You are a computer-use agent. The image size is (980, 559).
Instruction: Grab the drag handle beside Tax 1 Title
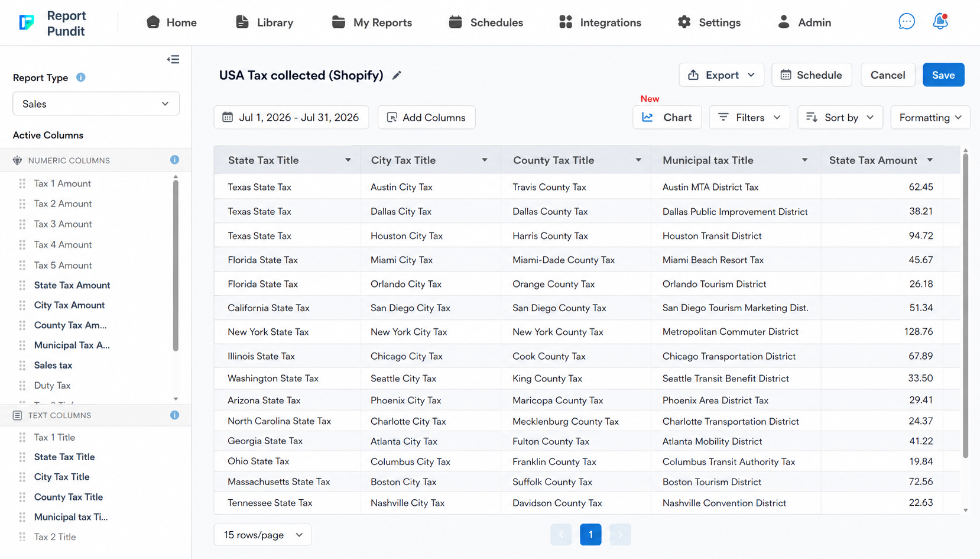[22, 438]
